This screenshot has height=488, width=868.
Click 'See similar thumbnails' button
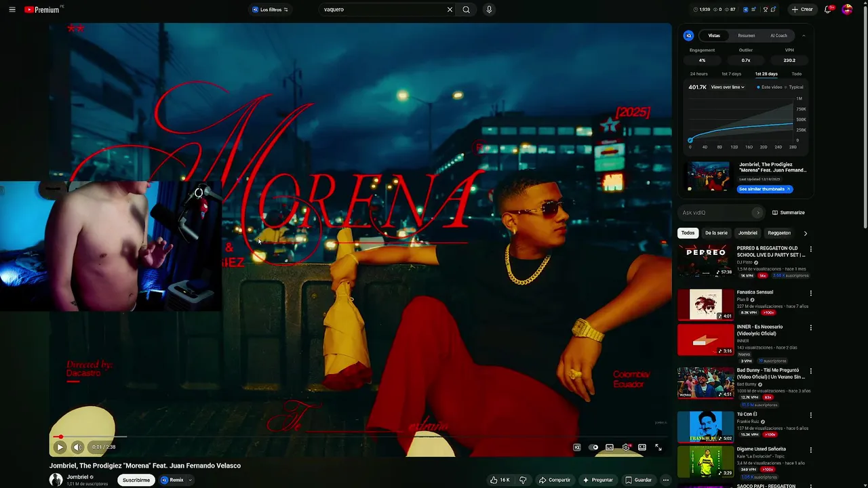765,189
